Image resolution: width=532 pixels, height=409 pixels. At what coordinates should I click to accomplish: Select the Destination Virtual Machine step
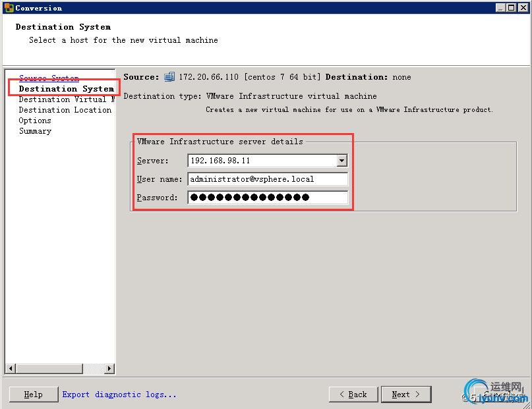click(x=67, y=99)
